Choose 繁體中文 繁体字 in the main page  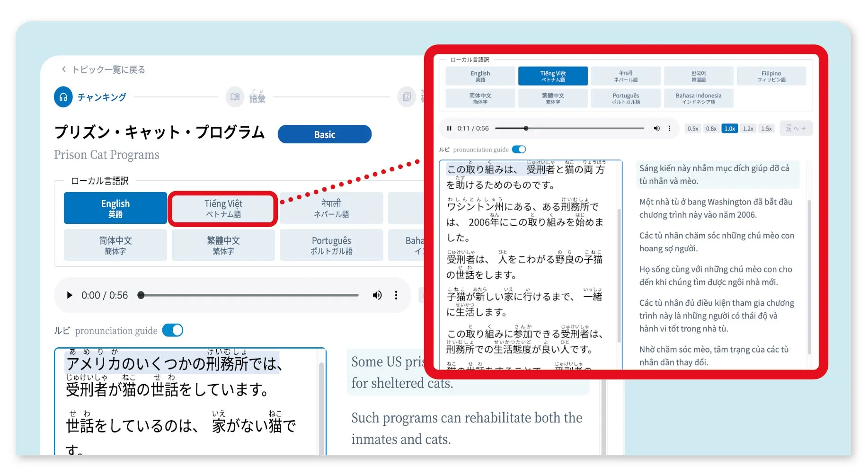223,245
